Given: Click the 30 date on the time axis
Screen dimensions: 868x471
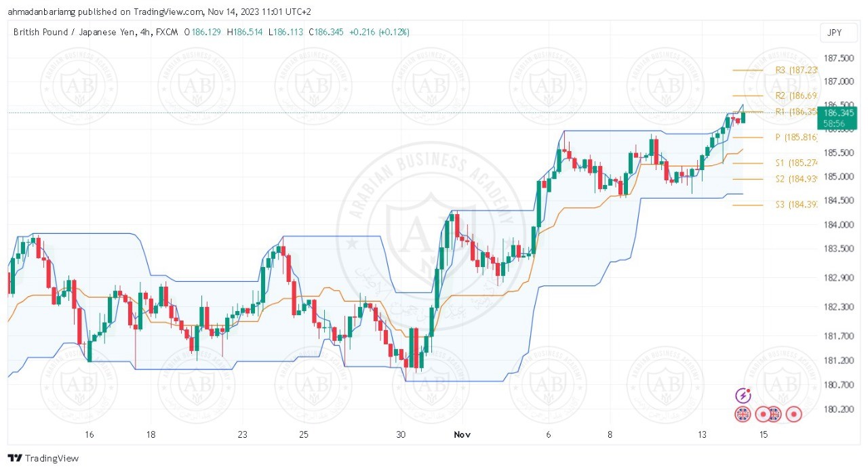Looking at the screenshot, I should [x=401, y=434].
